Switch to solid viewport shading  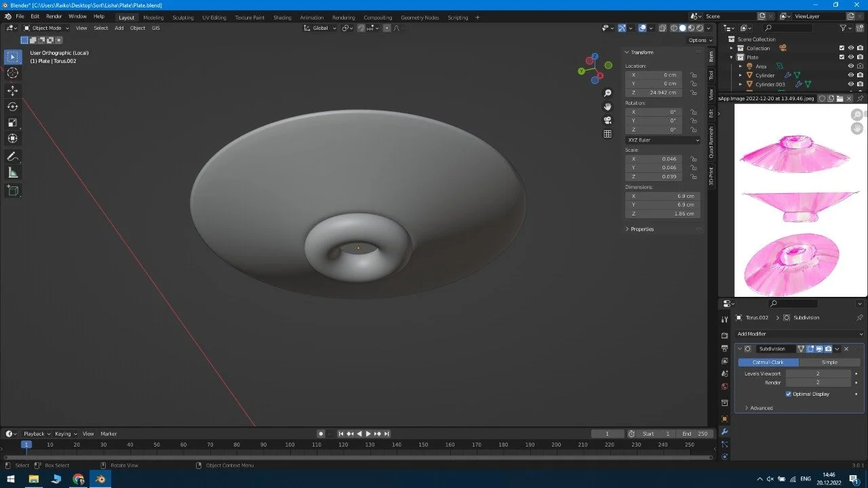tap(683, 28)
